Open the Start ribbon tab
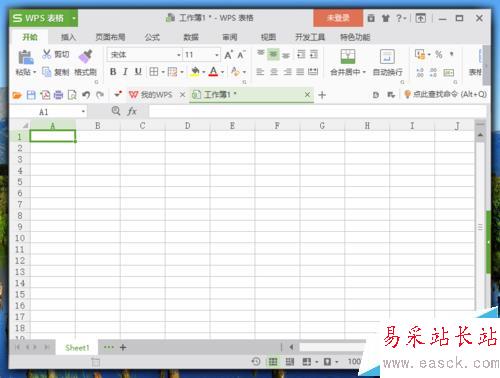 click(x=30, y=37)
